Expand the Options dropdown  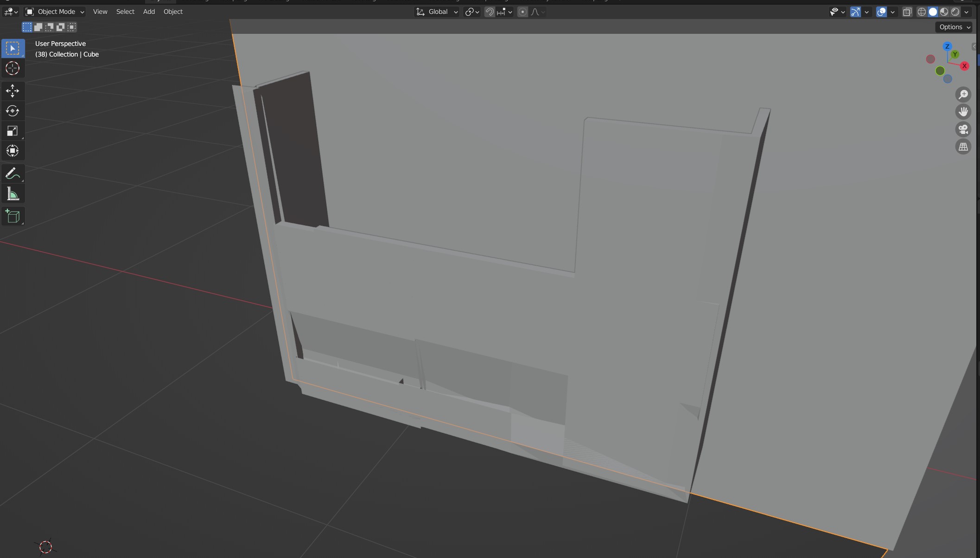coord(955,27)
